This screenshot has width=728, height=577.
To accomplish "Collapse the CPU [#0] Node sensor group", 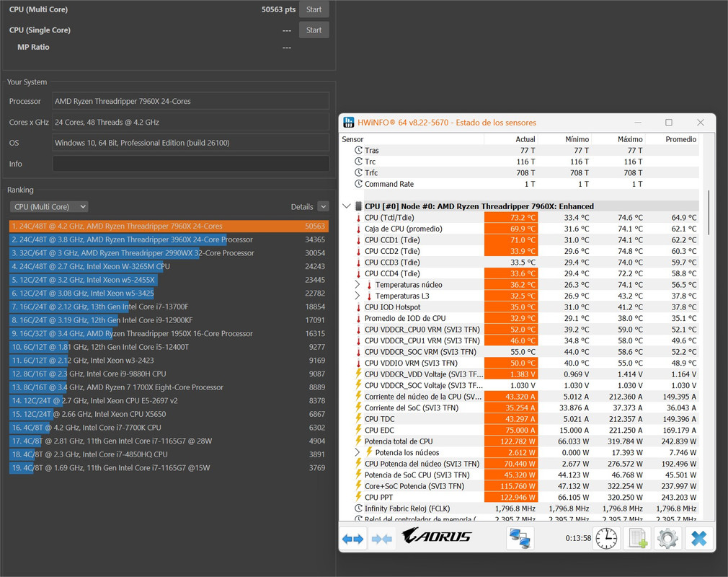I will tap(347, 206).
